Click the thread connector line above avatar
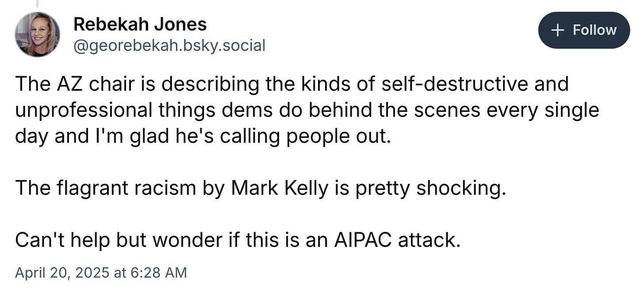Image resolution: width=644 pixels, height=289 pixels. [37, 4]
